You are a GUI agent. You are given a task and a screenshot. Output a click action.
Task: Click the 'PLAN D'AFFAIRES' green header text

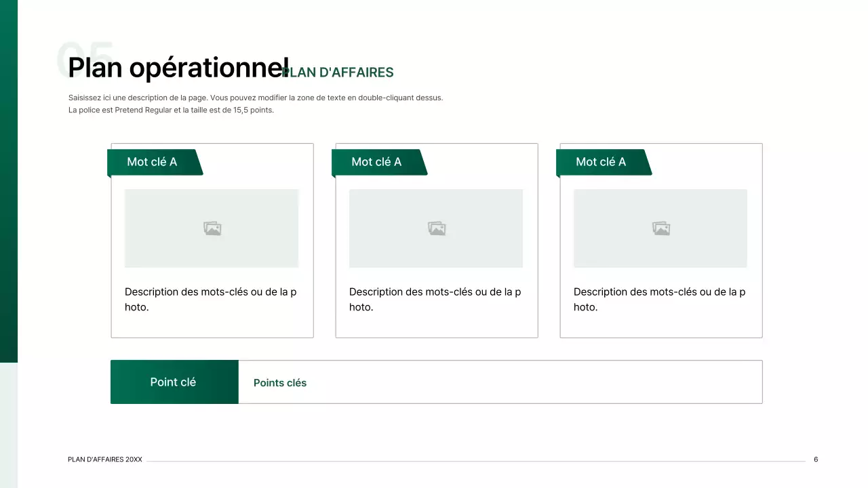(338, 73)
